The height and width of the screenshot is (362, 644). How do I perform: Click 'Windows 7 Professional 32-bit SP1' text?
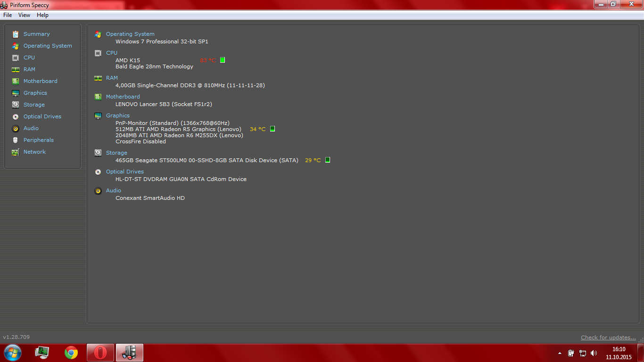(x=162, y=41)
